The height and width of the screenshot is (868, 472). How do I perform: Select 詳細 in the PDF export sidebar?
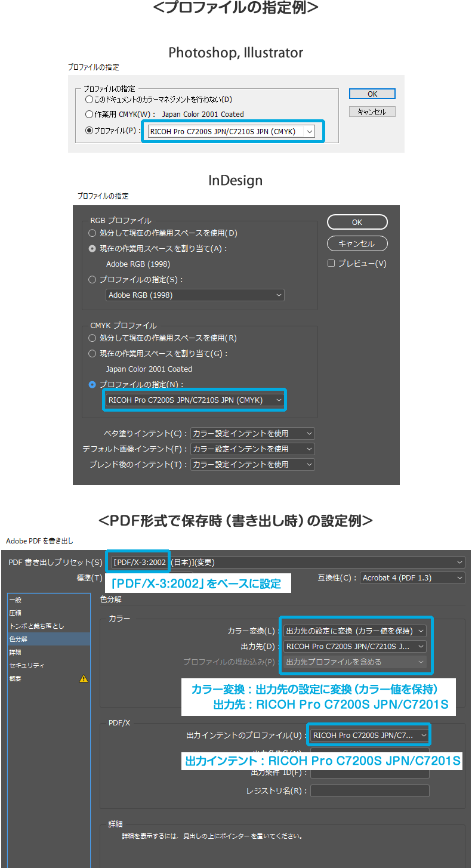click(x=49, y=652)
